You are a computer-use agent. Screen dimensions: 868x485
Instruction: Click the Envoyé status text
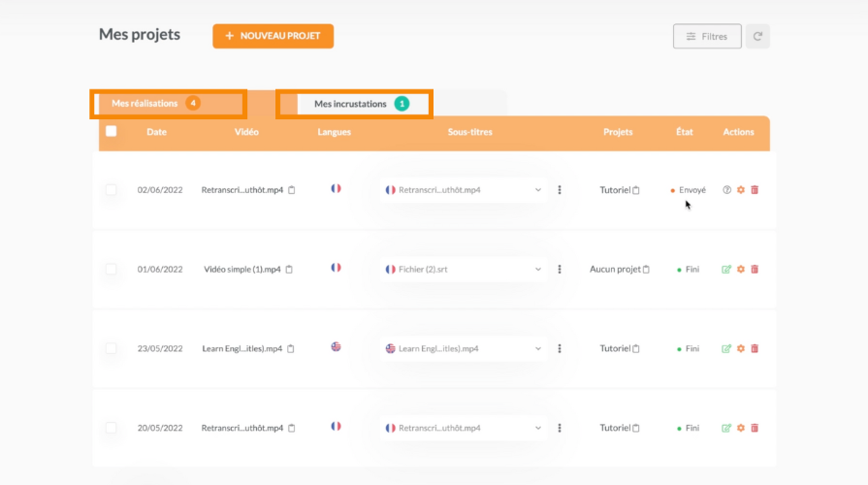(691, 190)
